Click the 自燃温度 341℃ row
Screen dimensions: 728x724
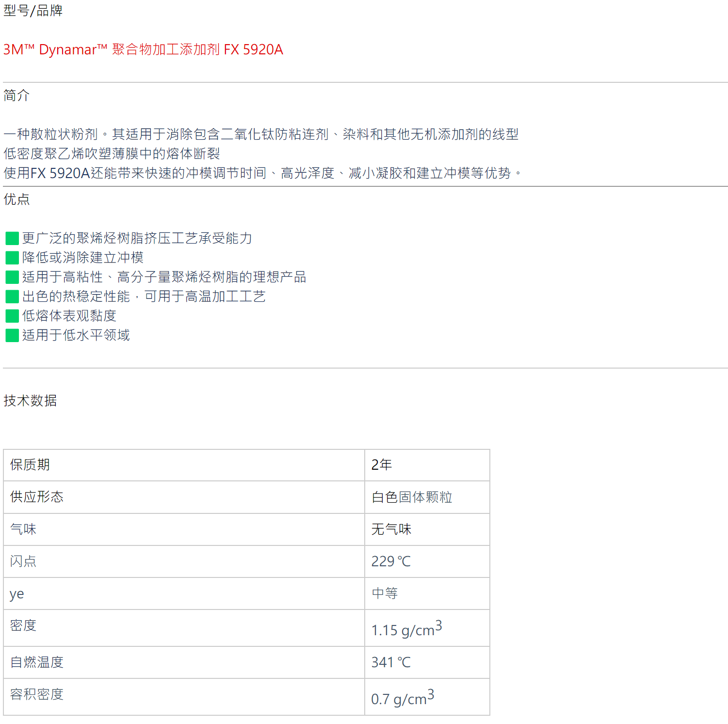click(391, 662)
